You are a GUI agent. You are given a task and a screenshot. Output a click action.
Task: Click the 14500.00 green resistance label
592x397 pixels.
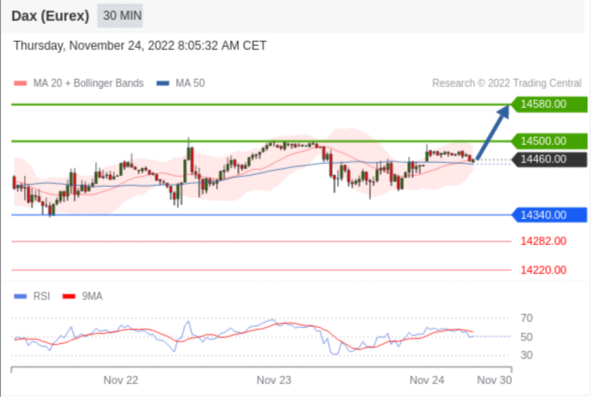549,141
